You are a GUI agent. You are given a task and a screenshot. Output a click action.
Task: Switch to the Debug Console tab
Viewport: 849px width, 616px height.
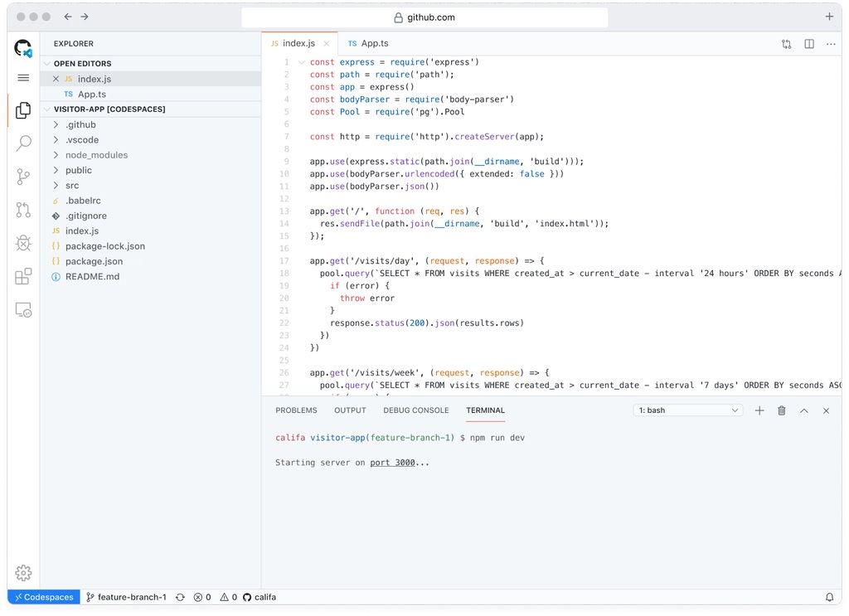point(416,410)
